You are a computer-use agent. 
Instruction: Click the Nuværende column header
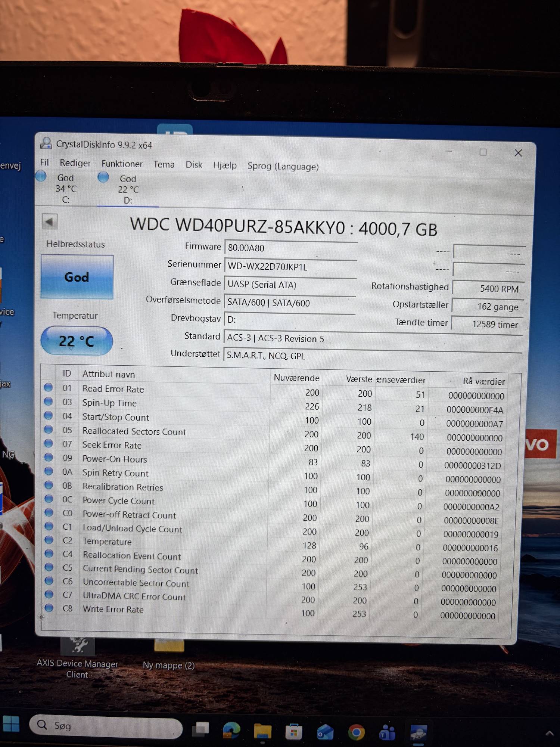click(296, 378)
